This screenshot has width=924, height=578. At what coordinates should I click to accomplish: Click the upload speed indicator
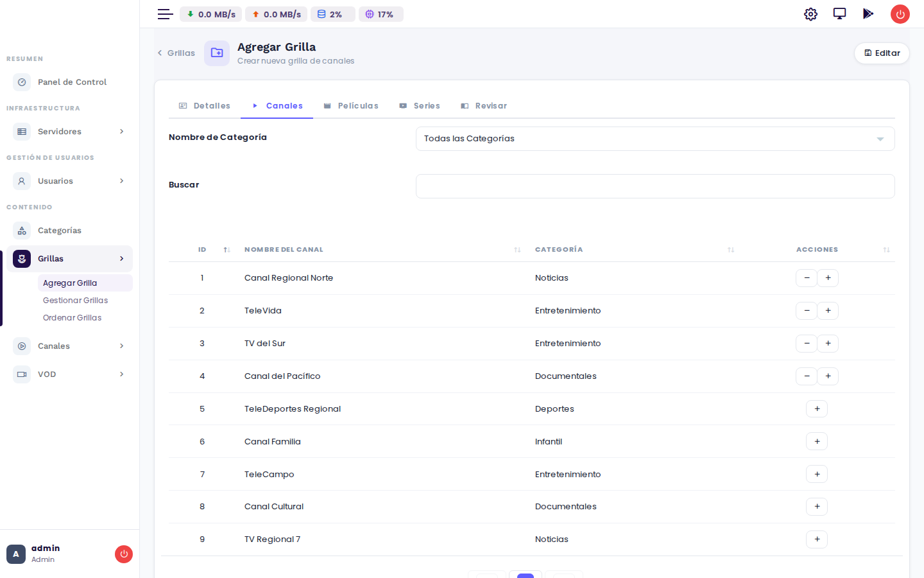(x=276, y=14)
